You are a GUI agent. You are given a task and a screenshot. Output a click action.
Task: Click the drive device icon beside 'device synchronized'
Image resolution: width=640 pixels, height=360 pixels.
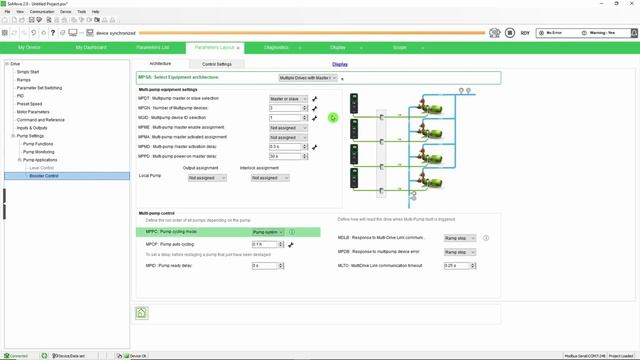point(90,33)
